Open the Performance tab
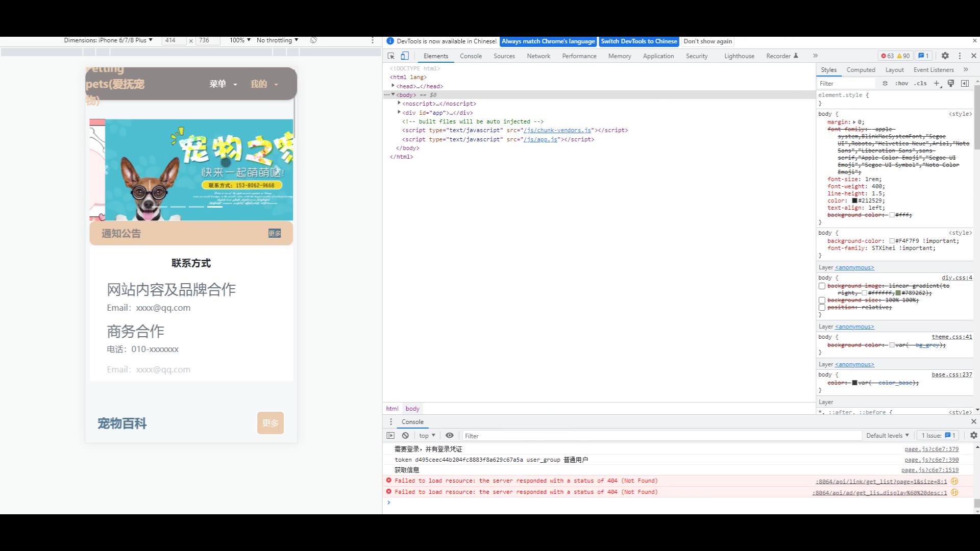 click(x=579, y=56)
